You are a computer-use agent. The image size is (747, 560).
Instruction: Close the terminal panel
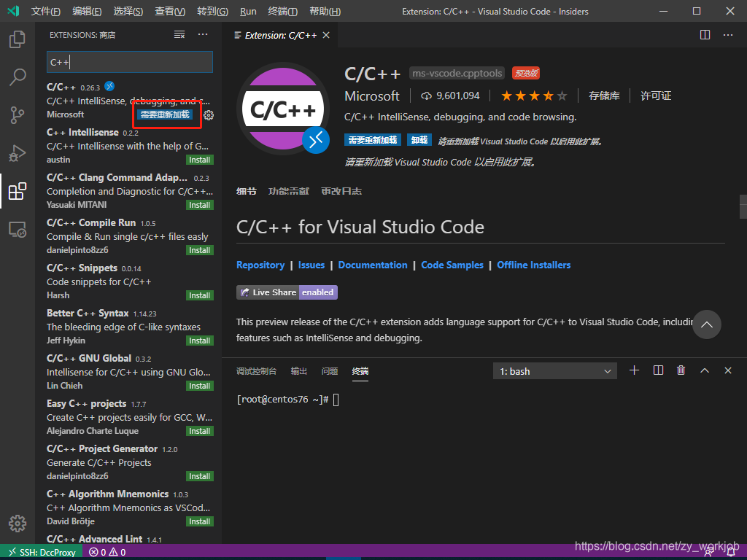pos(728,370)
